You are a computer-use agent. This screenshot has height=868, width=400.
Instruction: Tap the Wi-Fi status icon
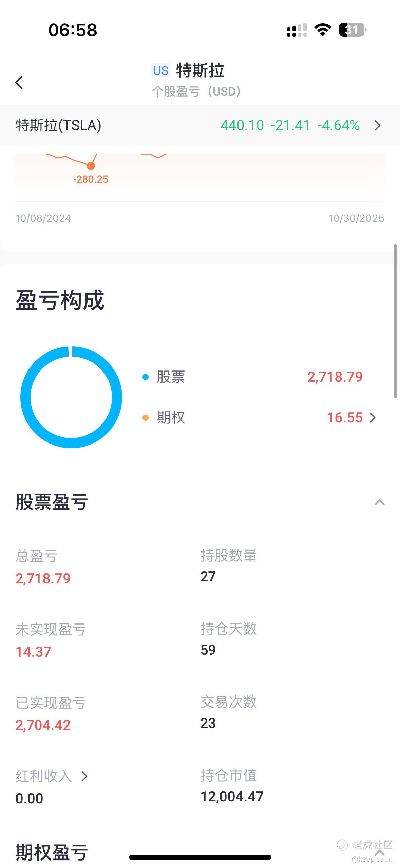(x=323, y=30)
